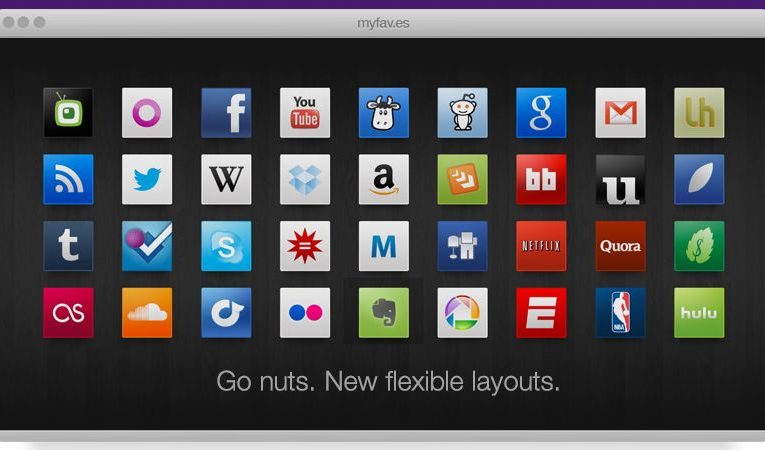
Task: Click the myfav.es window title
Action: point(383,23)
